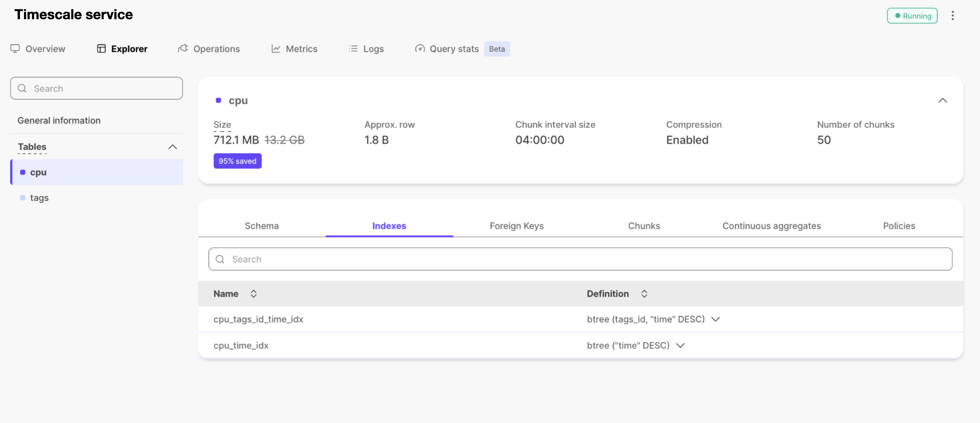The height and width of the screenshot is (423, 980).
Task: Click the three-dot service options menu
Action: pyautogui.click(x=952, y=16)
